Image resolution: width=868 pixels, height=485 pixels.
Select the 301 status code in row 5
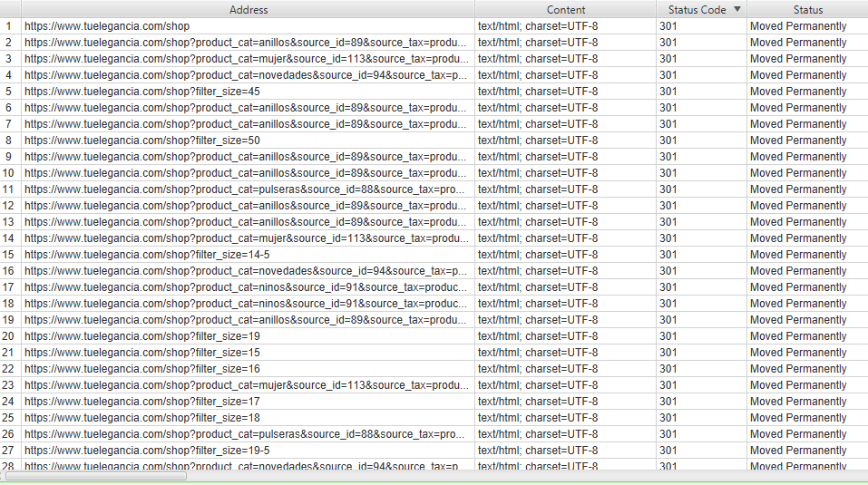668,92
